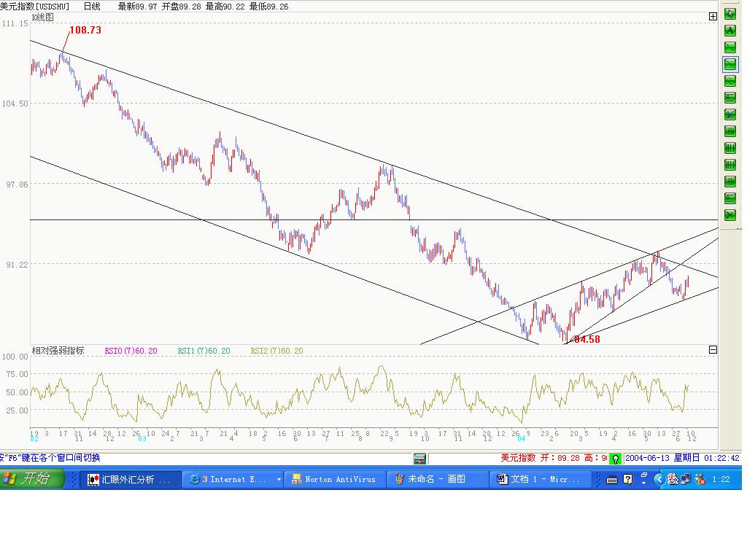Click the K线图 panel title
The height and width of the screenshot is (560, 747).
tap(42, 17)
